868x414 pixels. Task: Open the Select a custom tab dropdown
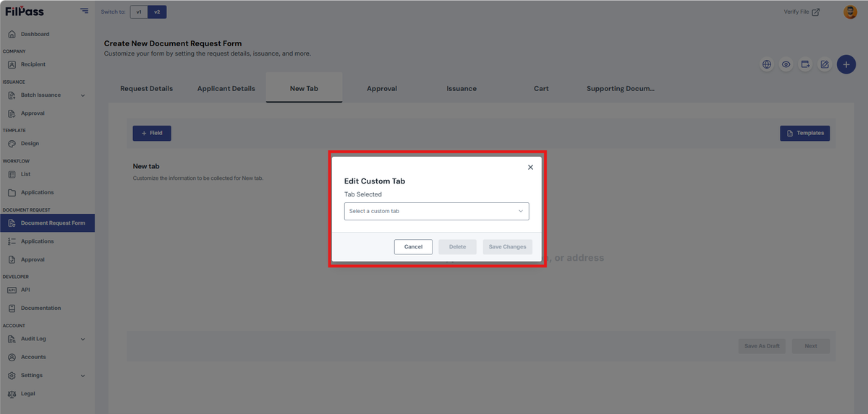tap(436, 211)
